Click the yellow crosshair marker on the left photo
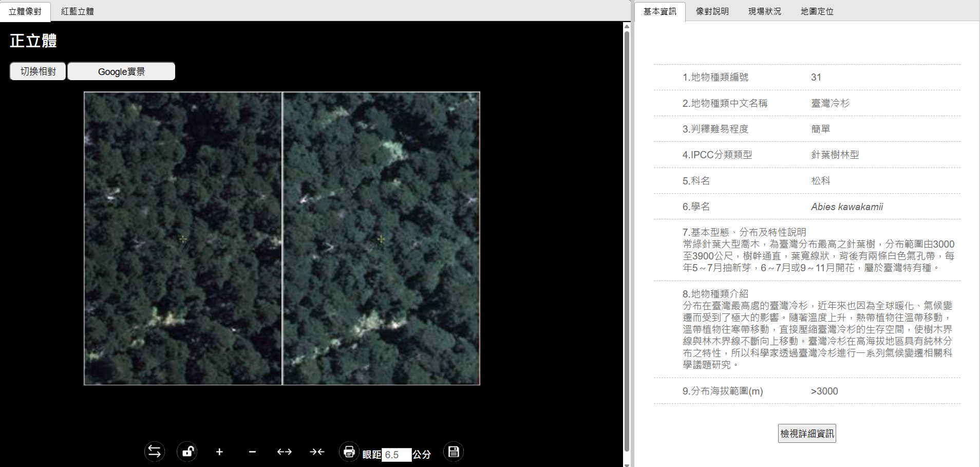 (x=182, y=238)
